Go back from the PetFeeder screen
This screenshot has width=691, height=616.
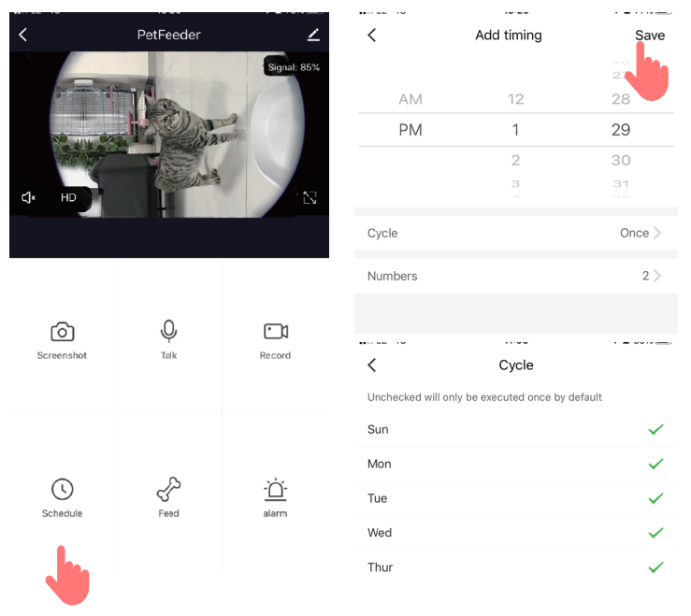click(x=23, y=35)
